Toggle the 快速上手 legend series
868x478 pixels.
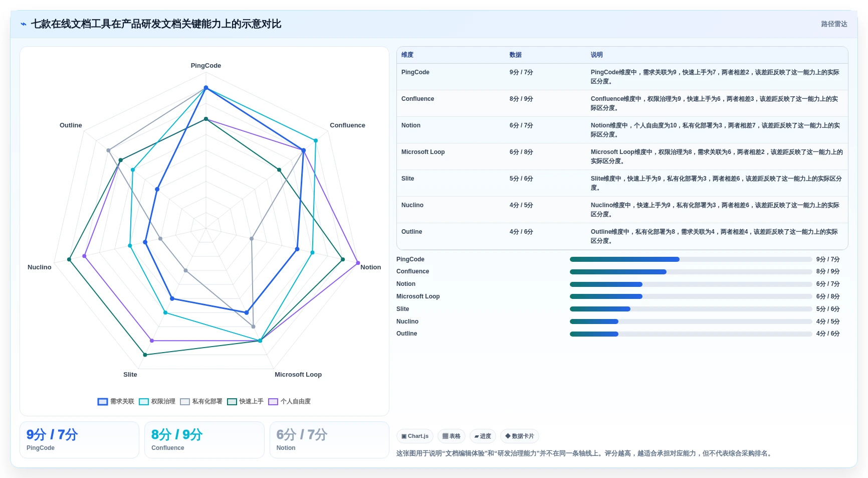click(245, 401)
